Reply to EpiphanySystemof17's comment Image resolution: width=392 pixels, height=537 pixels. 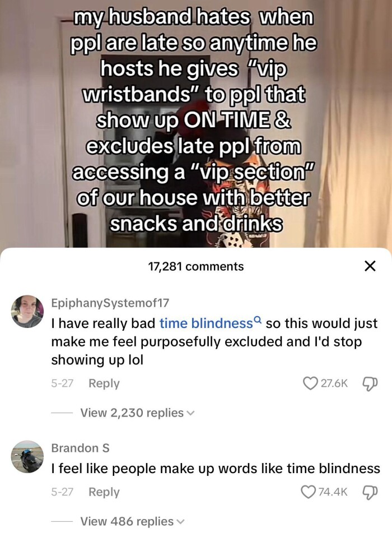[x=104, y=383]
